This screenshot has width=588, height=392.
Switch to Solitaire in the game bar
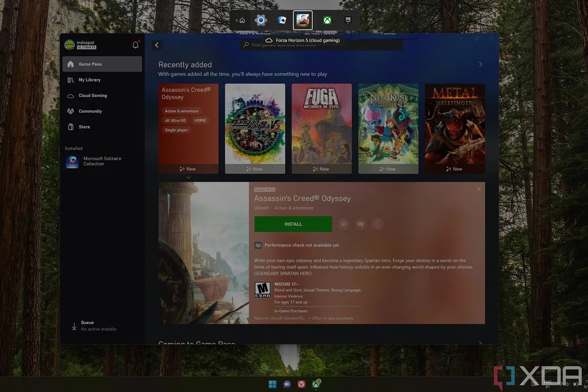tap(282, 20)
